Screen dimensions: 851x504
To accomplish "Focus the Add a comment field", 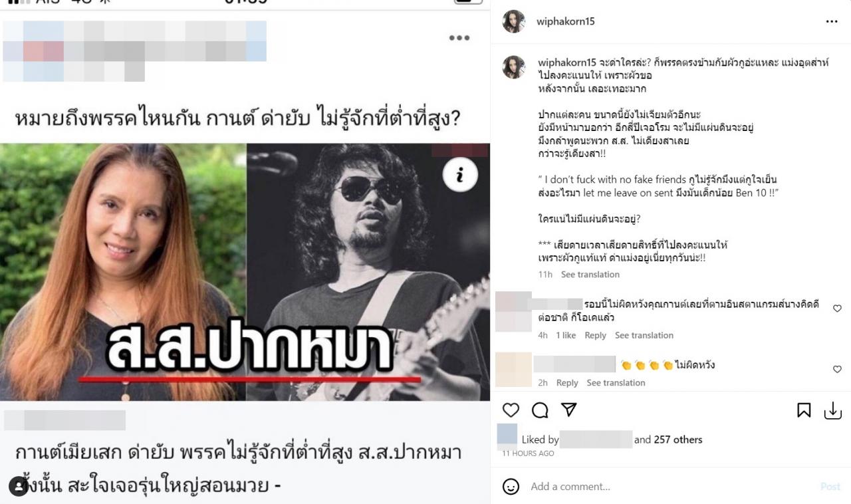I will [x=670, y=487].
